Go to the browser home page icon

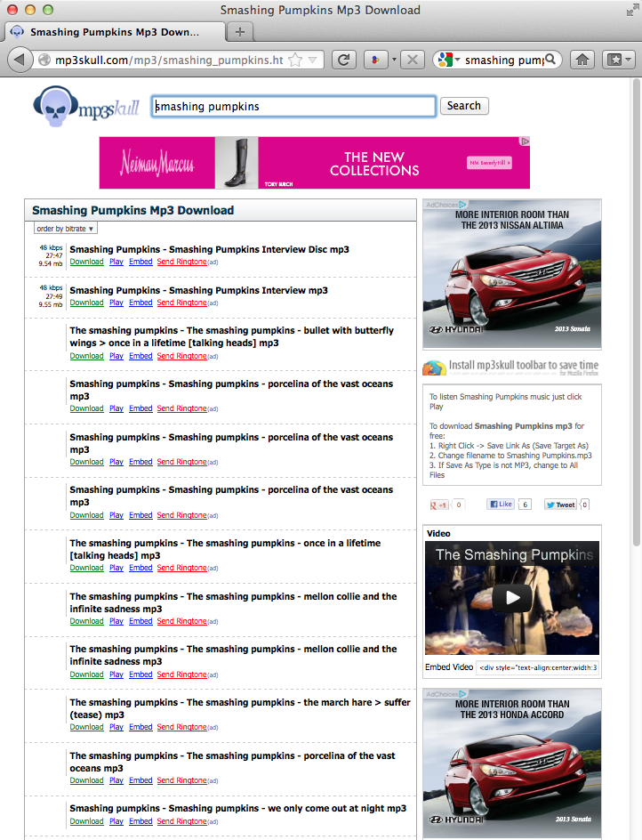click(582, 60)
